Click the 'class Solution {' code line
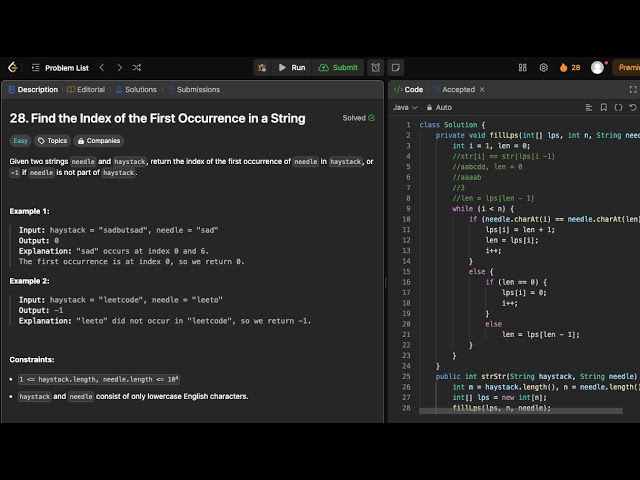 (452, 125)
